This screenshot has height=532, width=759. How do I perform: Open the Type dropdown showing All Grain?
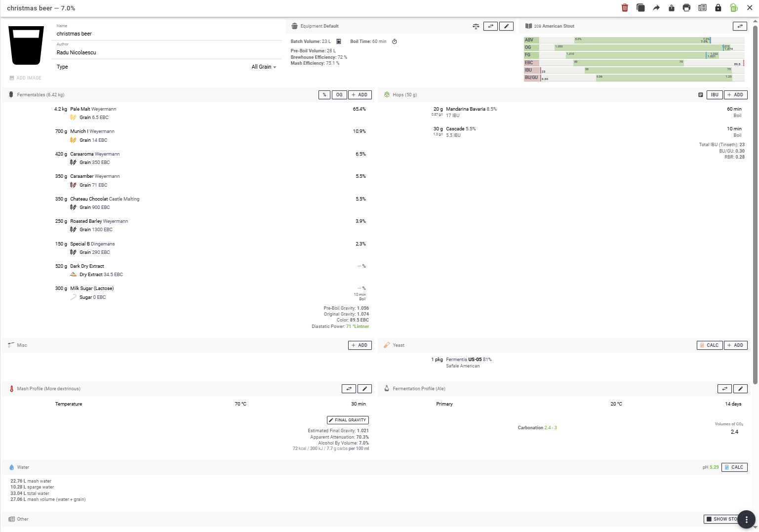(264, 67)
